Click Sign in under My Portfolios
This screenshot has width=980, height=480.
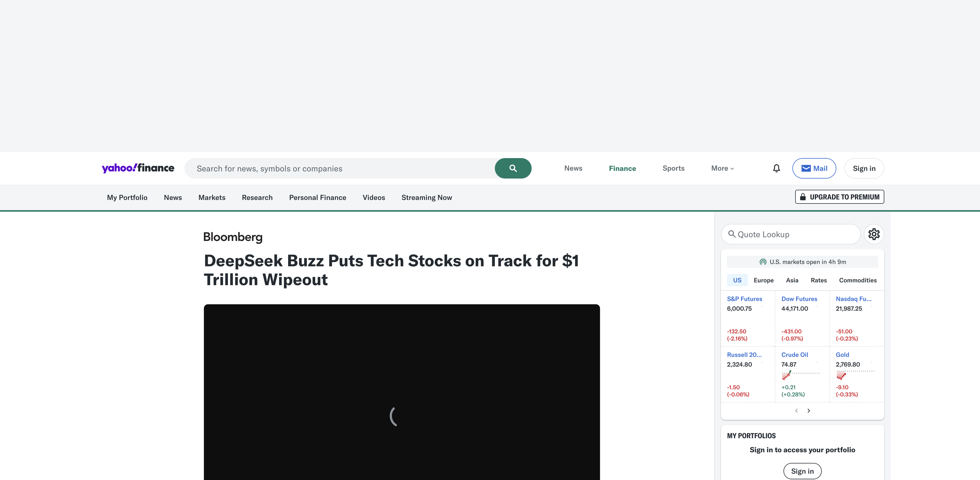[802, 471]
